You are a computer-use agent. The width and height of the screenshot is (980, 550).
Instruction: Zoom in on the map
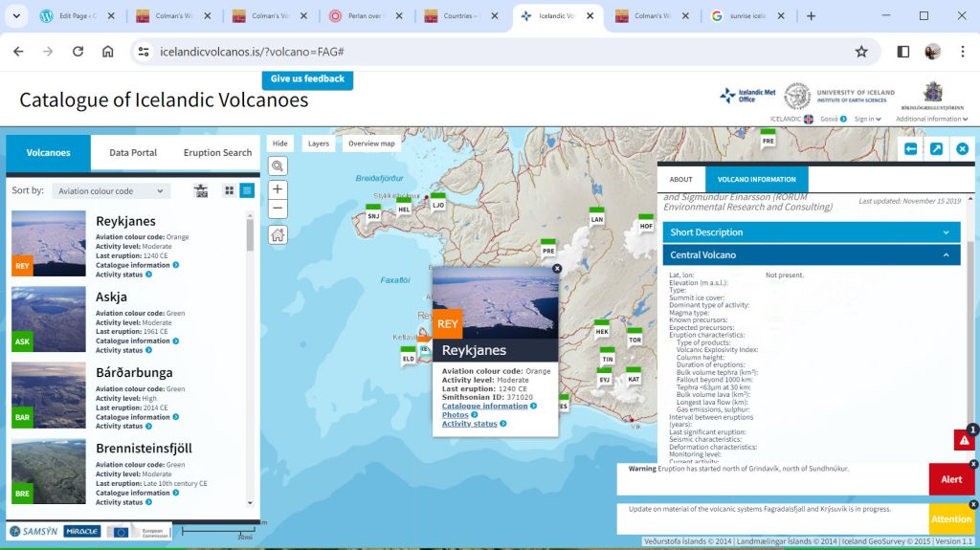(278, 189)
